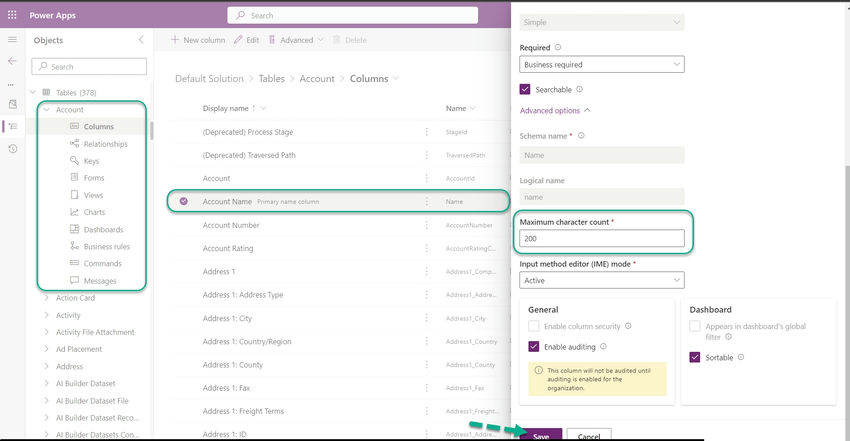Click the top Search box
850x441 pixels.
(352, 15)
